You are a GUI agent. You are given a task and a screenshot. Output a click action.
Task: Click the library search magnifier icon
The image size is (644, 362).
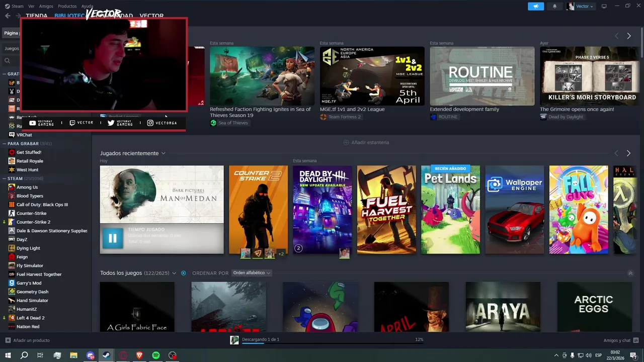(x=8, y=61)
